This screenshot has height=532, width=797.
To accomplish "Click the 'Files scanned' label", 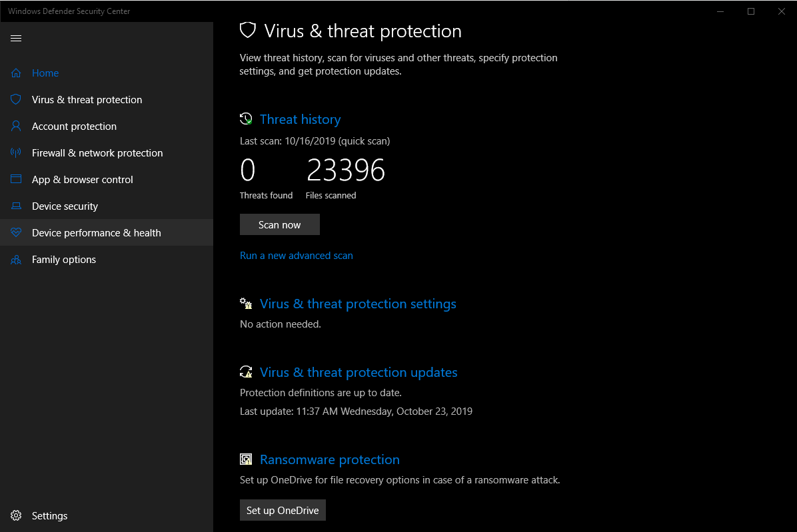I will [x=331, y=196].
